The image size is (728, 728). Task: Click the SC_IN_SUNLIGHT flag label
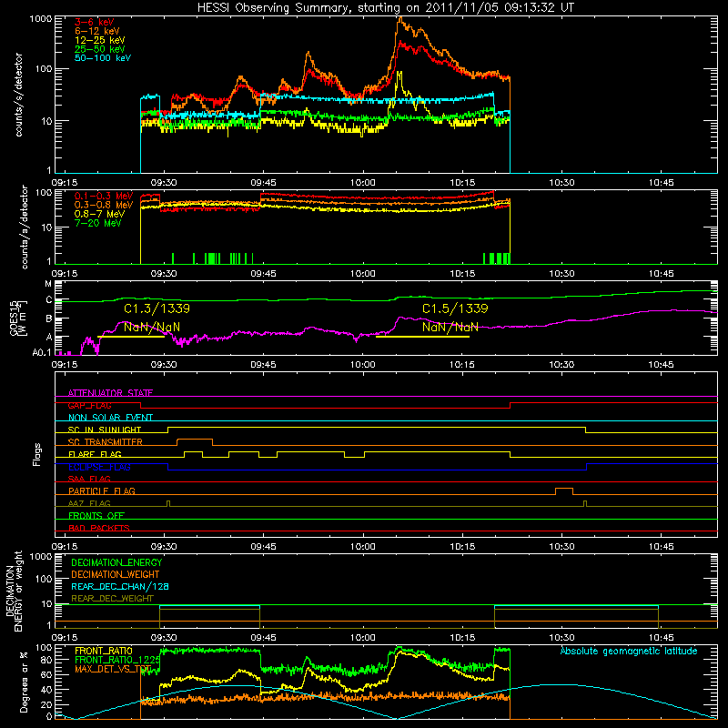pyautogui.click(x=105, y=430)
